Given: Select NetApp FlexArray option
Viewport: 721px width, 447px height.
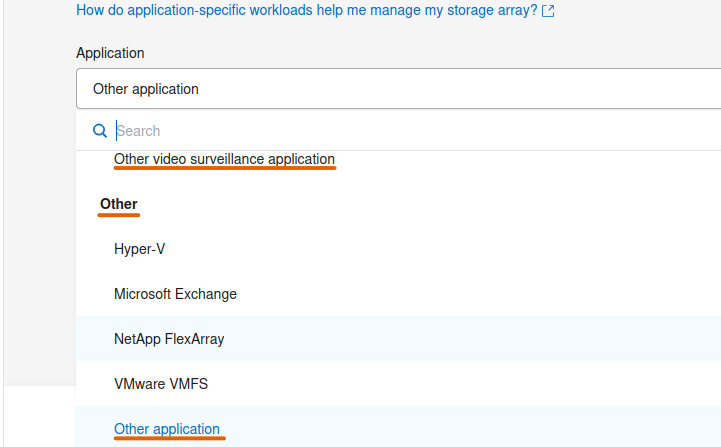Looking at the screenshot, I should click(x=398, y=339).
